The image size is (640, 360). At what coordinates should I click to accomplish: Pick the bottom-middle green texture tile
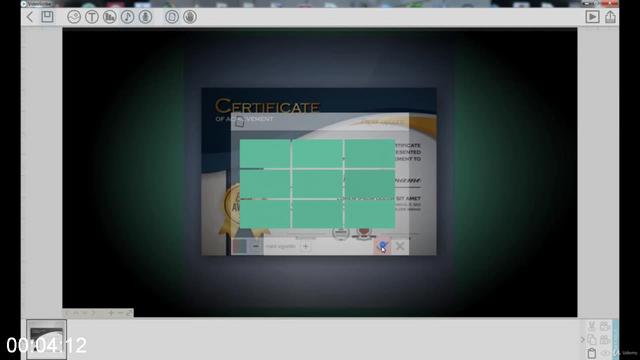(318, 214)
